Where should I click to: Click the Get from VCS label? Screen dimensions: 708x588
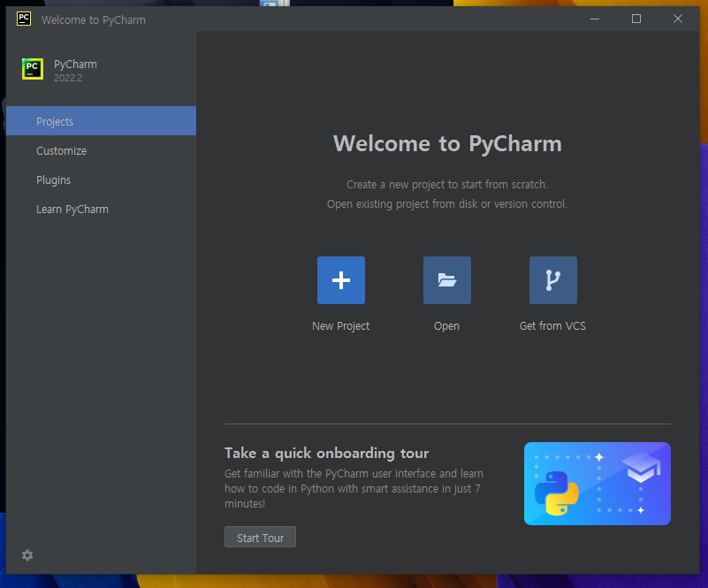[x=552, y=326]
